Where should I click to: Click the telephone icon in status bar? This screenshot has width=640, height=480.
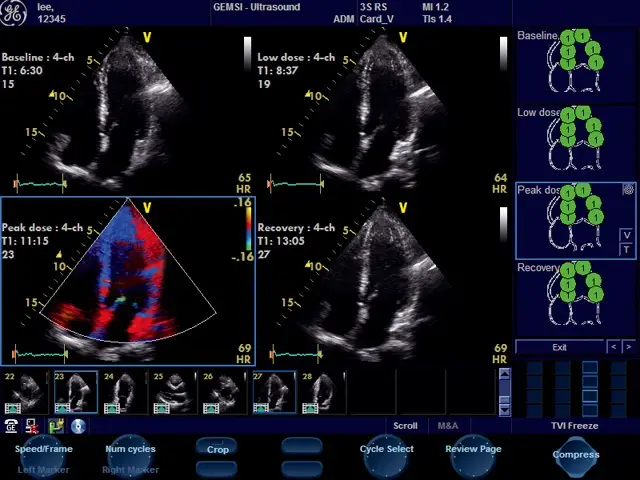click(x=11, y=425)
